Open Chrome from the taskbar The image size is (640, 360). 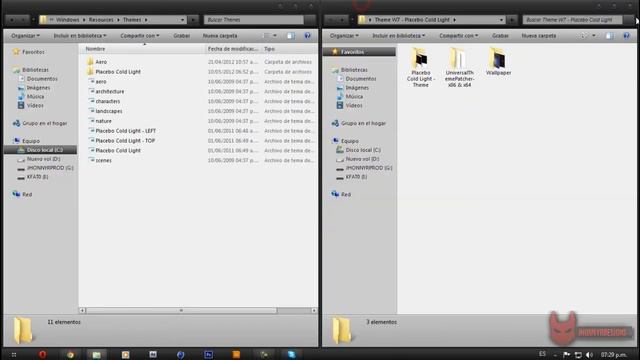[70, 355]
